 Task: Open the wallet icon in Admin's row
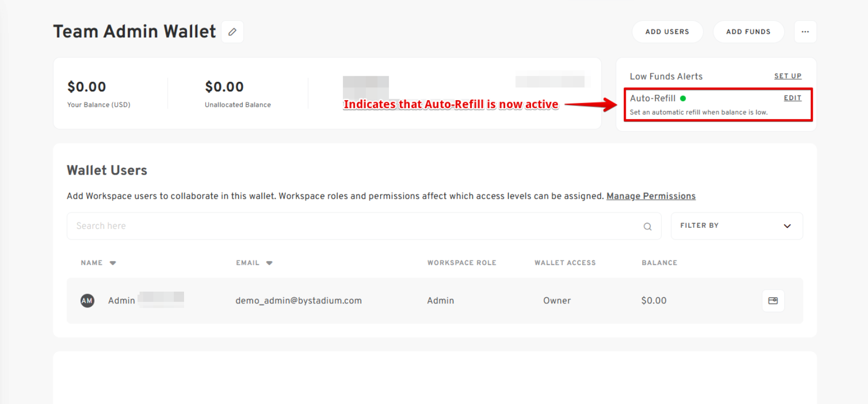pos(773,301)
